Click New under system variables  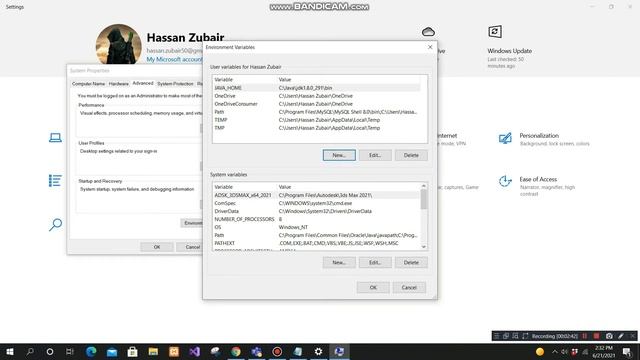pos(339,262)
